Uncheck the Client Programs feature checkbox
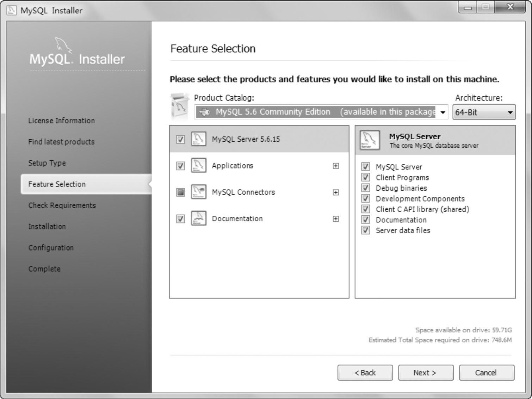The image size is (532, 399). 366,177
